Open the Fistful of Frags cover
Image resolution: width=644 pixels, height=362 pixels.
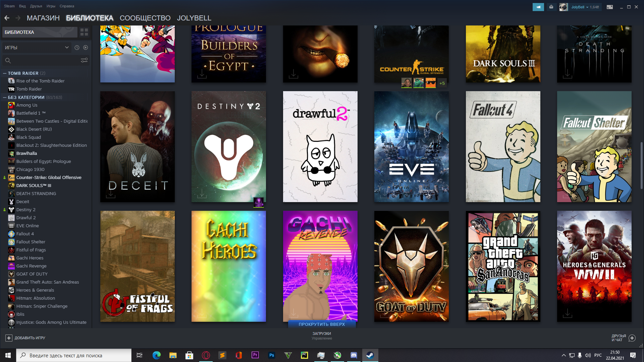pyautogui.click(x=138, y=266)
